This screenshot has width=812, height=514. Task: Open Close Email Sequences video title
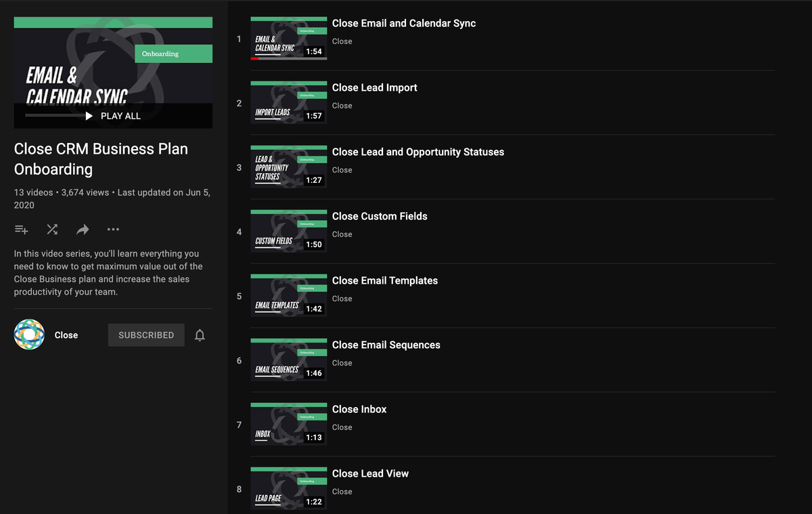point(386,345)
